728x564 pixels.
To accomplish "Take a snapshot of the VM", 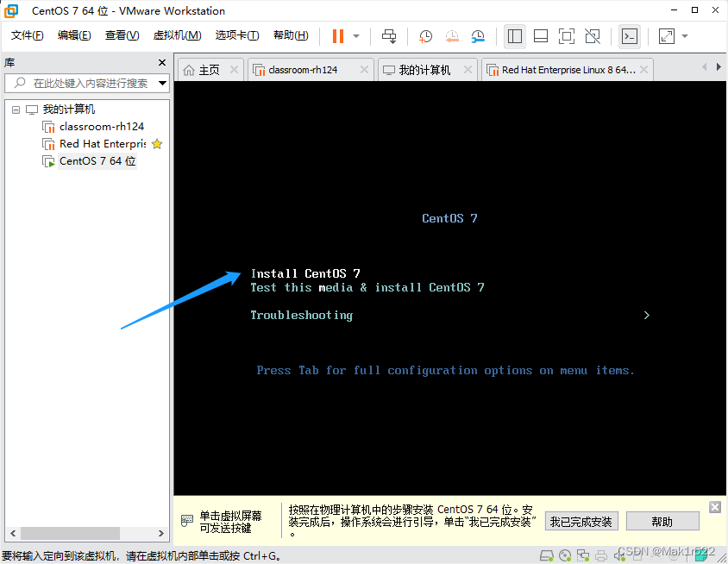I will point(424,36).
